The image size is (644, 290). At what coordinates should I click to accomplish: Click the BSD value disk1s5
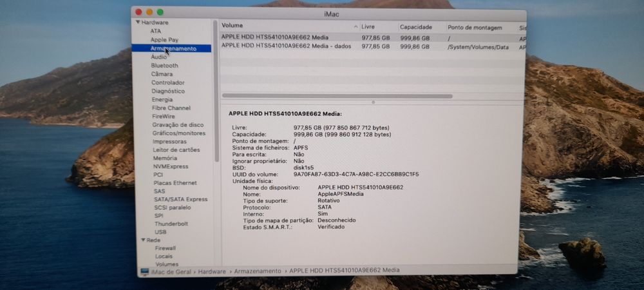click(x=303, y=168)
